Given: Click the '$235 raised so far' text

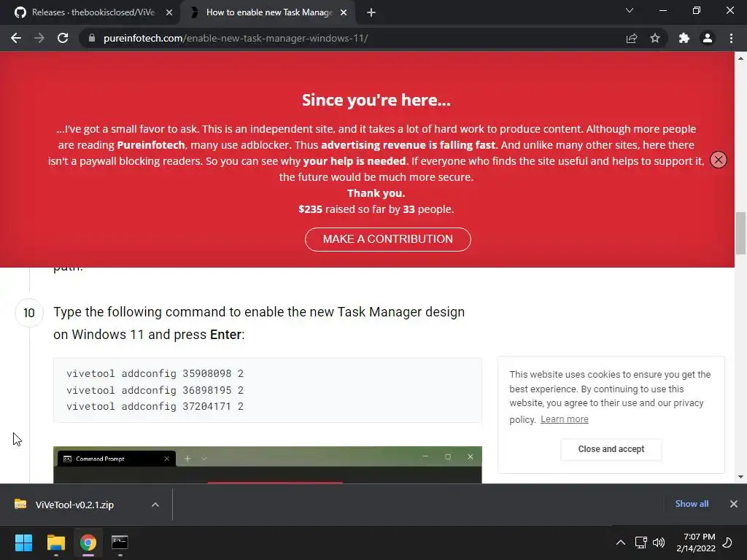Looking at the screenshot, I should pyautogui.click(x=348, y=209).
